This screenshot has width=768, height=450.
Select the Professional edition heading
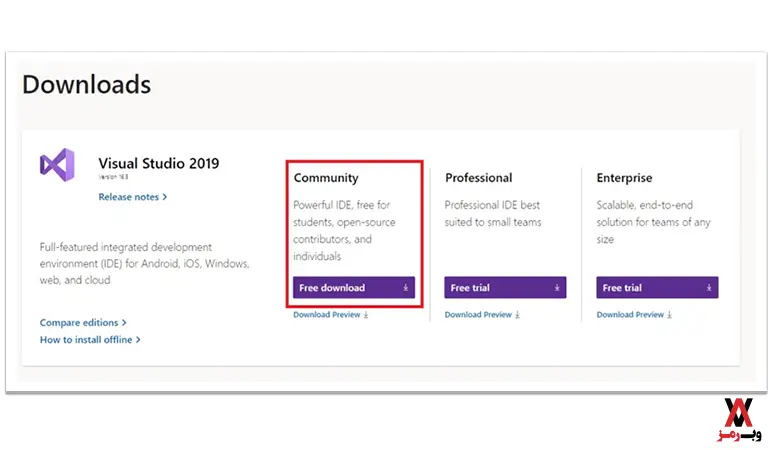click(x=479, y=178)
